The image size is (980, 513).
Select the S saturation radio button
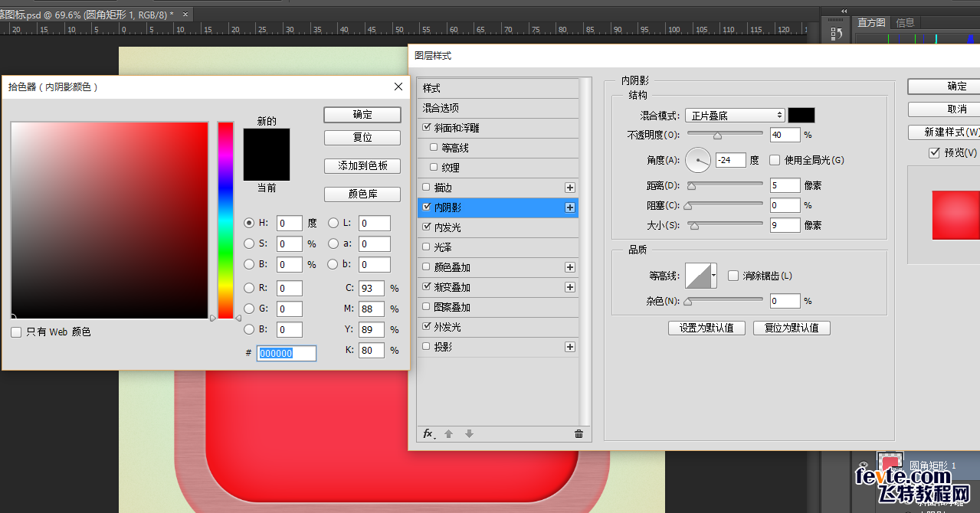click(x=249, y=243)
